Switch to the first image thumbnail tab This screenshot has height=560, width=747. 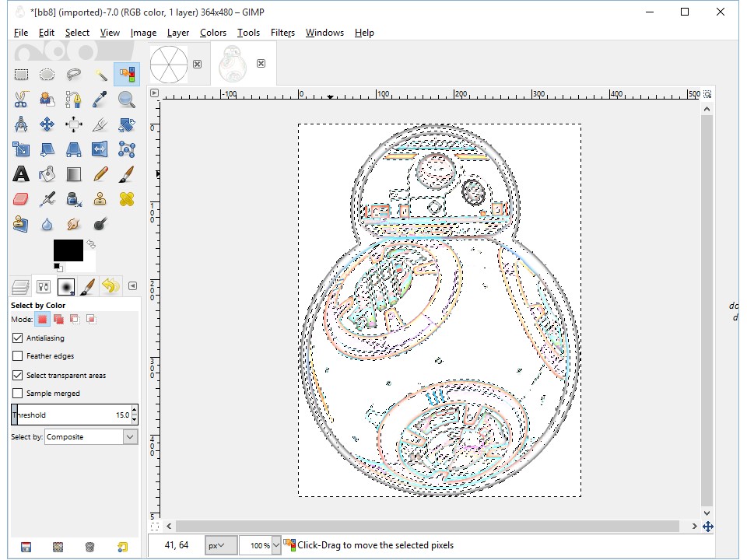point(169,64)
